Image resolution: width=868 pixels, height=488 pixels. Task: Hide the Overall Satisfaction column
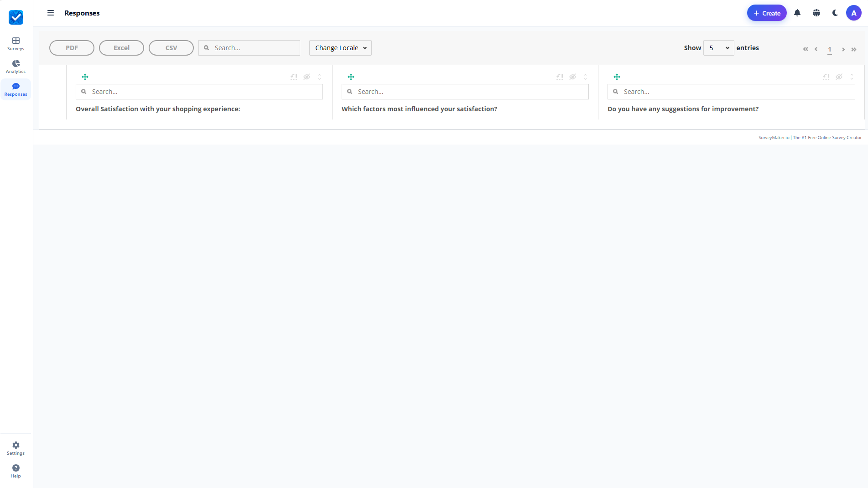(x=307, y=77)
